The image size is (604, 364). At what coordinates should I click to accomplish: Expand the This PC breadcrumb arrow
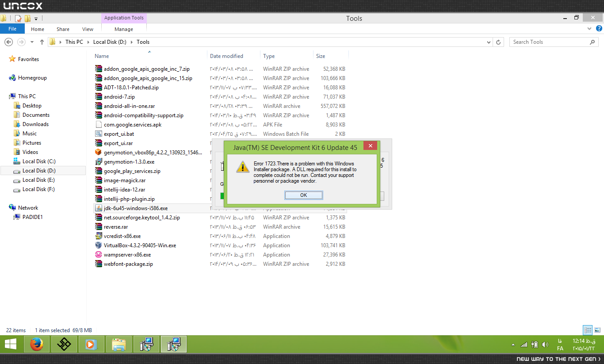point(88,42)
